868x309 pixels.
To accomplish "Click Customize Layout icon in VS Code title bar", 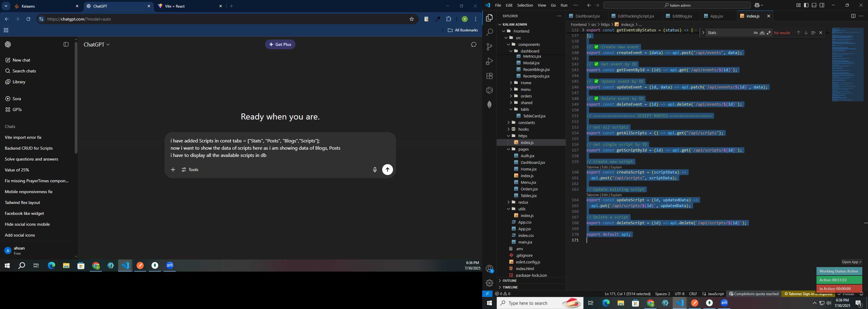I will pos(798,5).
